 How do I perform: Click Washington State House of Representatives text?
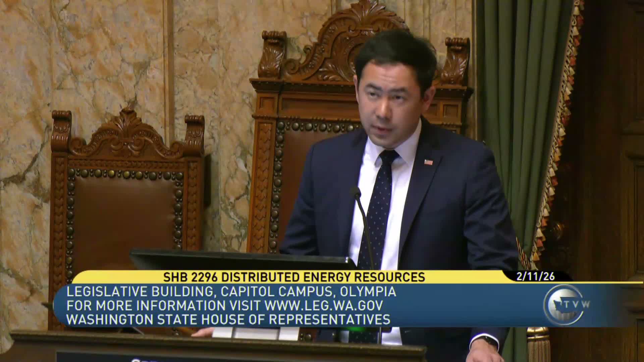click(228, 319)
